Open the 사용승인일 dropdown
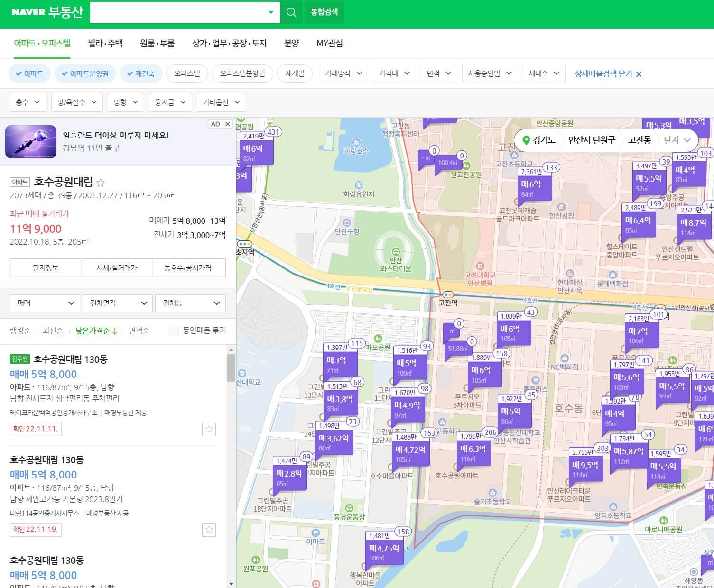This screenshot has height=588, width=714. point(490,73)
